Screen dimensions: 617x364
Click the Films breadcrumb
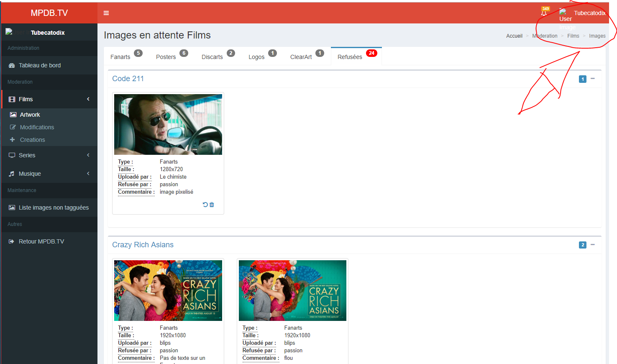pos(573,36)
